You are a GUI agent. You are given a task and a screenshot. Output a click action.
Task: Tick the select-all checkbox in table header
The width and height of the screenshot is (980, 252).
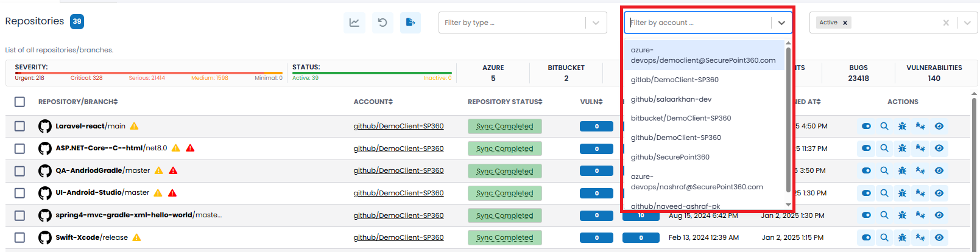(x=19, y=102)
